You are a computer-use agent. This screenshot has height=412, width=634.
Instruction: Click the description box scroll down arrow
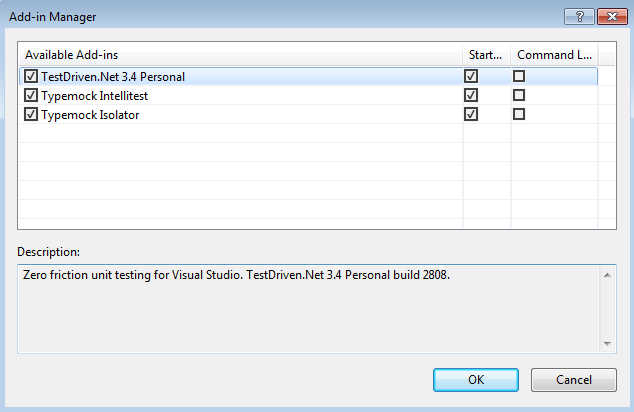(x=608, y=344)
